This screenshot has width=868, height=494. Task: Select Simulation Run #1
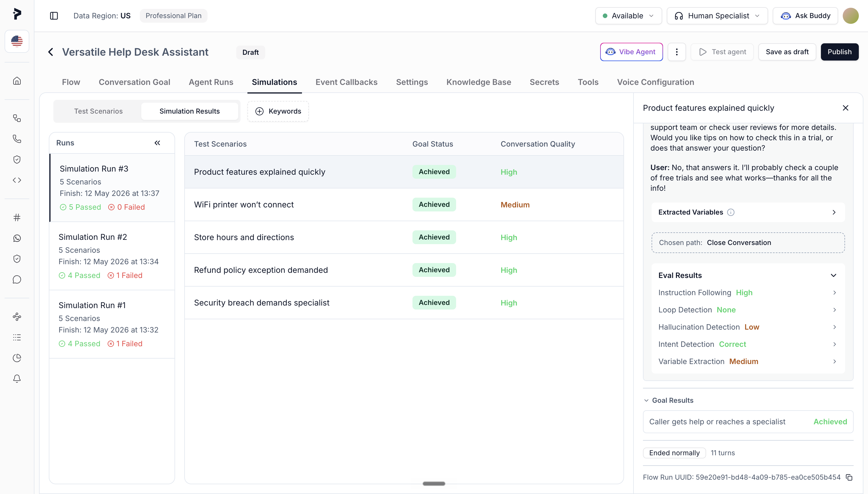[x=112, y=324]
